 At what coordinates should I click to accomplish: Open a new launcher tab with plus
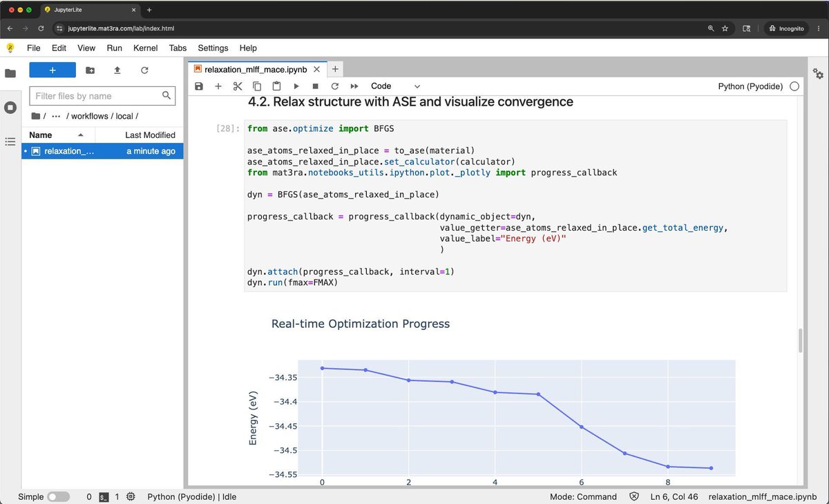(x=335, y=69)
